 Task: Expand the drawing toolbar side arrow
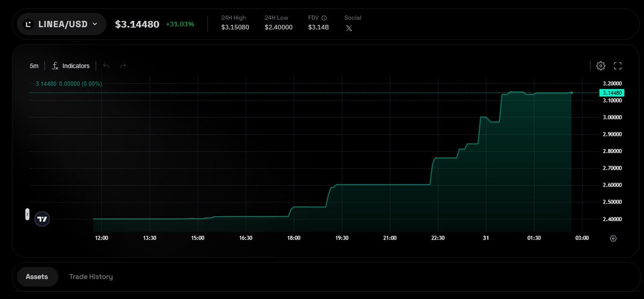coord(27,214)
